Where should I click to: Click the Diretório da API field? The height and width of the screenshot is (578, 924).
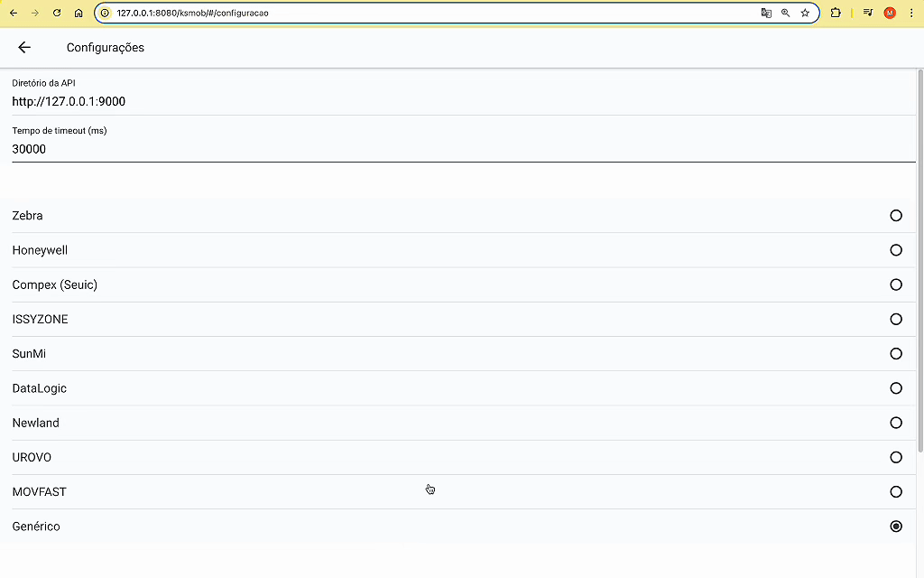[451, 101]
